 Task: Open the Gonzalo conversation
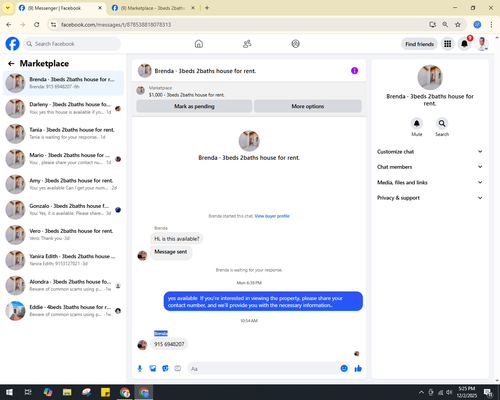point(63,210)
